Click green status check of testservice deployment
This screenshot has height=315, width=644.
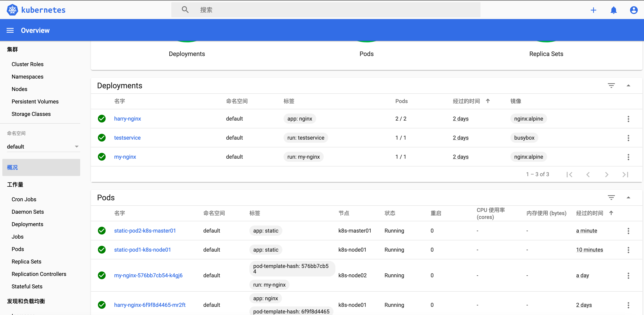102,138
